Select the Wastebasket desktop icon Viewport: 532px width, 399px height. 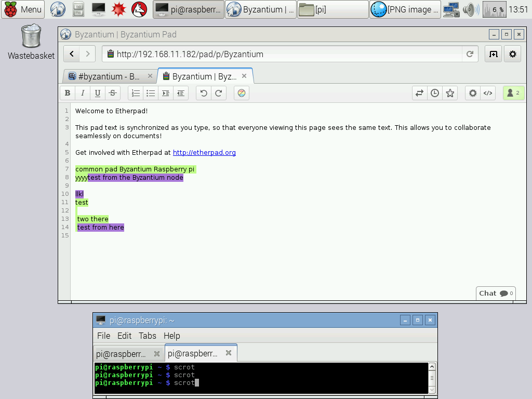[x=31, y=42]
